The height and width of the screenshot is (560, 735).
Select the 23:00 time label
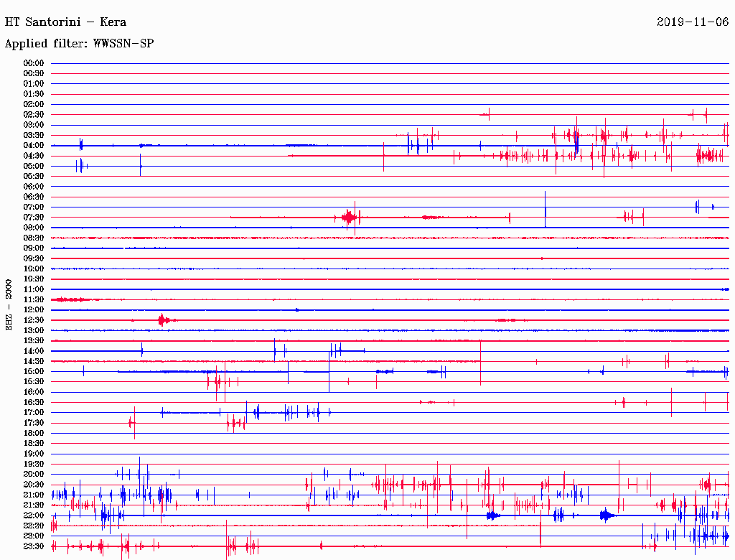34,536
